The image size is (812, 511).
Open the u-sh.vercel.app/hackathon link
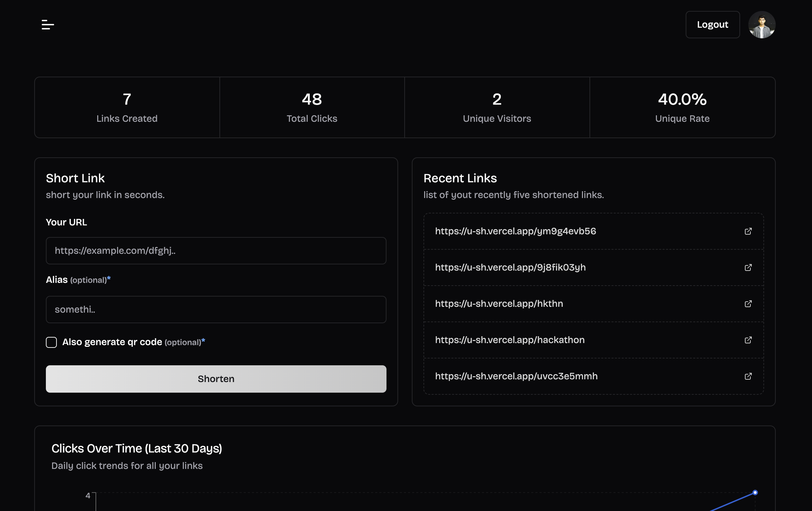coord(510,340)
